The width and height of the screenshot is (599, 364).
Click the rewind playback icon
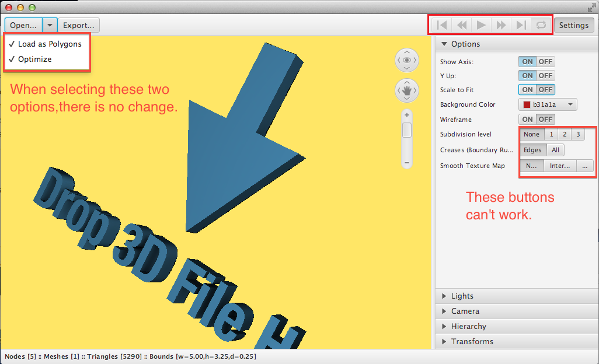point(462,25)
